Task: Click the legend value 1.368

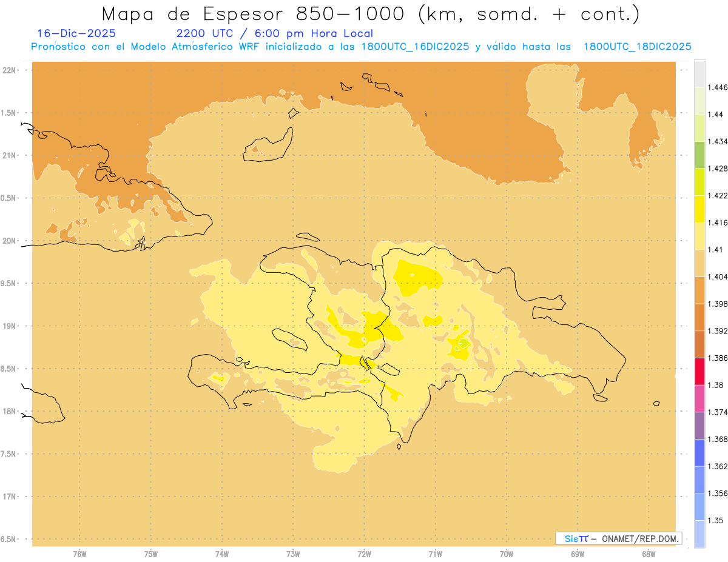Action: (x=718, y=439)
